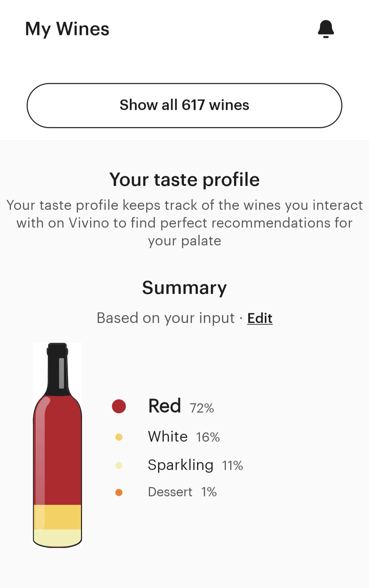Tap the black bottle neck cap
The image size is (369, 588).
click(57, 369)
